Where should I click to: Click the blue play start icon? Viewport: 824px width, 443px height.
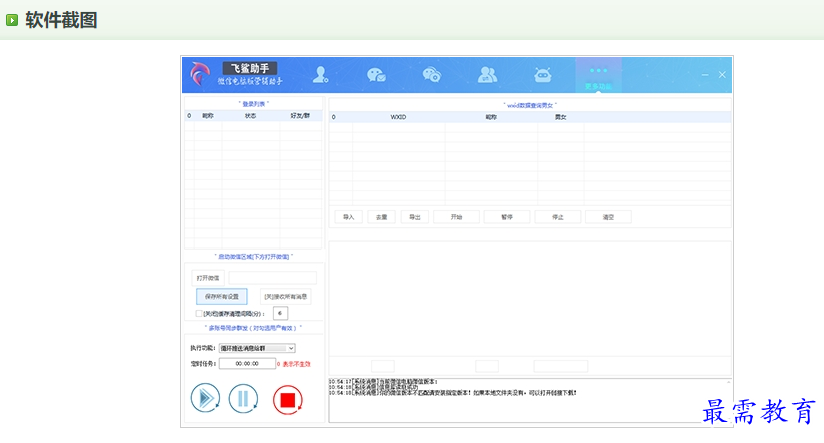pyautogui.click(x=205, y=399)
